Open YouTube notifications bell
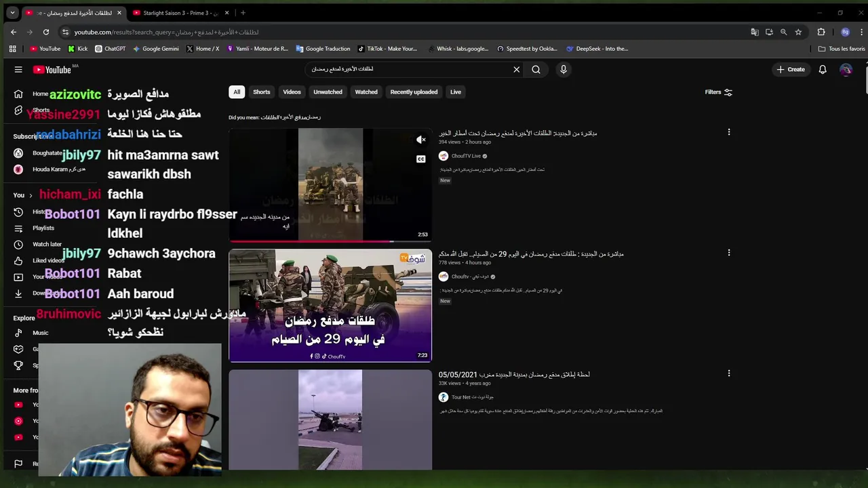This screenshot has height=488, width=868. [823, 69]
